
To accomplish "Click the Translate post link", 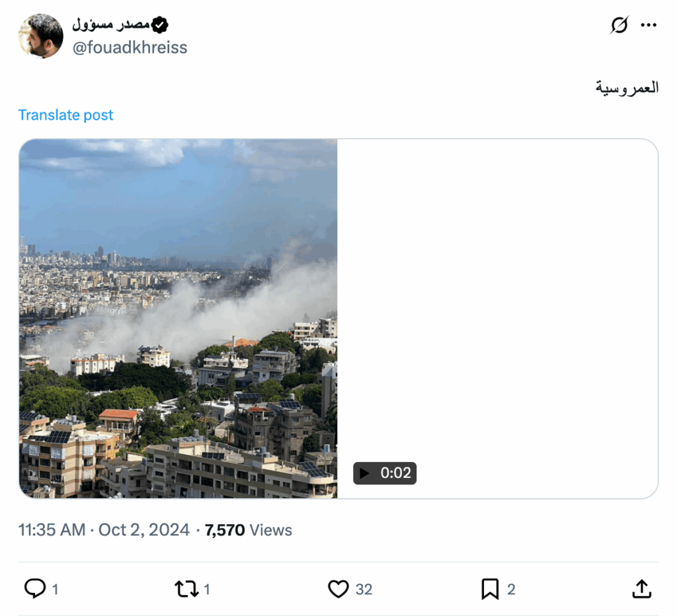I will [x=65, y=115].
